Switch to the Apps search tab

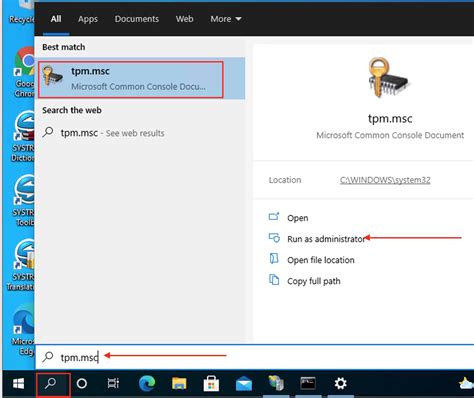[88, 19]
